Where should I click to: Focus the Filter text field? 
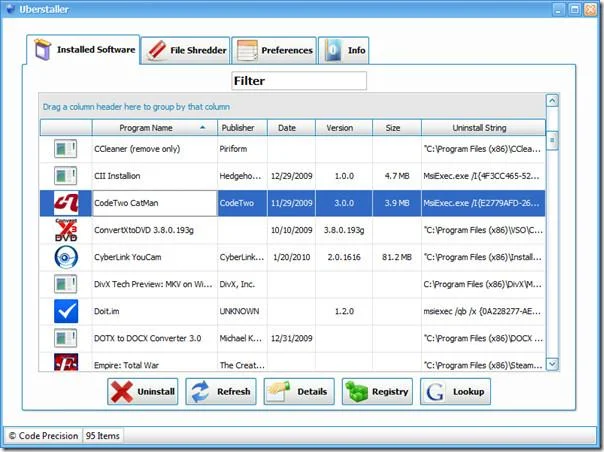point(299,81)
